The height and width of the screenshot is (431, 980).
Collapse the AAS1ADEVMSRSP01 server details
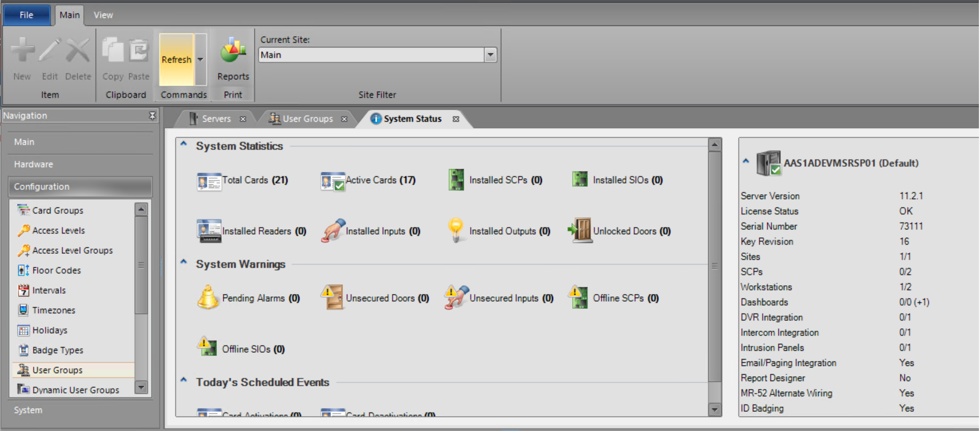click(746, 161)
